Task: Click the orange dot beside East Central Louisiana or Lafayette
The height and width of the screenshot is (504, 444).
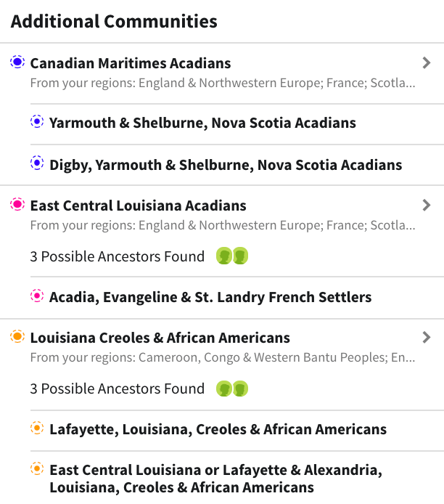Action: 37,469
